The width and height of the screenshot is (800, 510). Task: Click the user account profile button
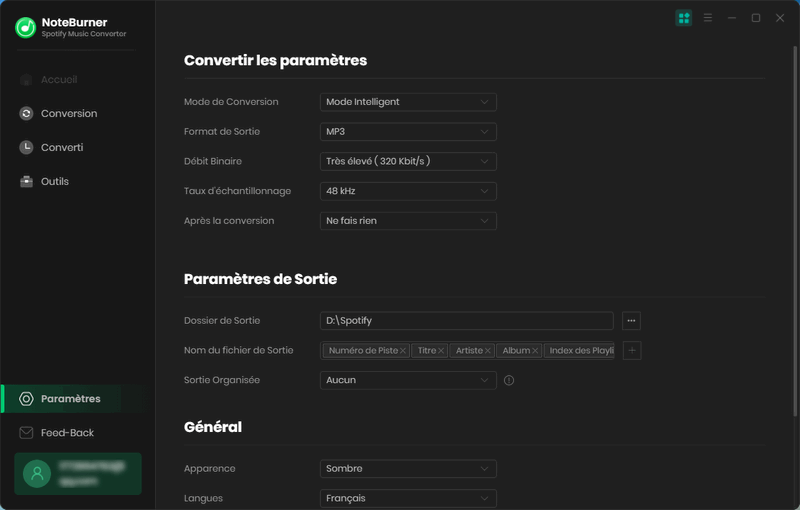(78, 473)
